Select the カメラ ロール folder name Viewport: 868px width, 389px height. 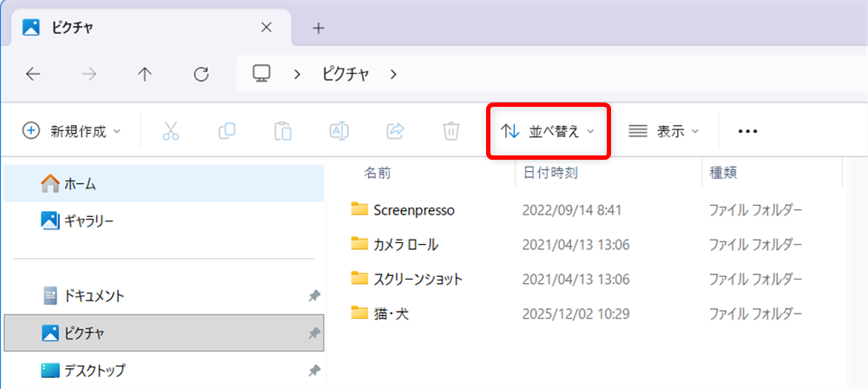(406, 244)
